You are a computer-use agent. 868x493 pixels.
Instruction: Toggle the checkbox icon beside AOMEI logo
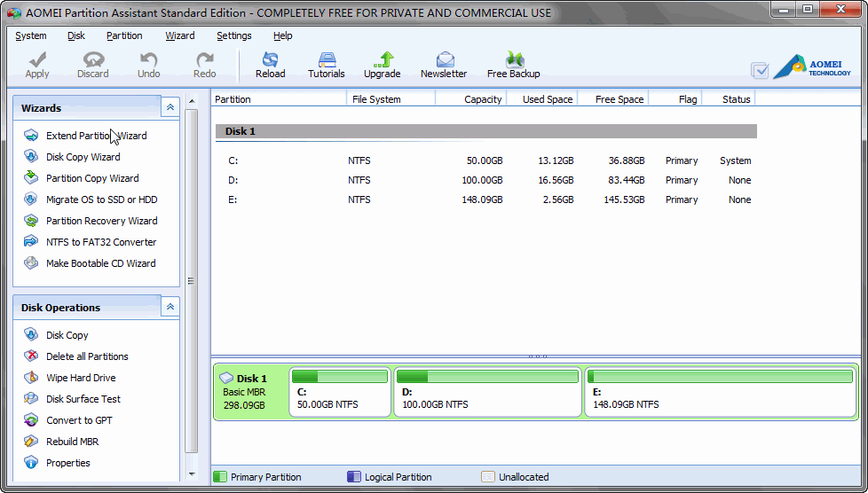pyautogui.click(x=760, y=70)
